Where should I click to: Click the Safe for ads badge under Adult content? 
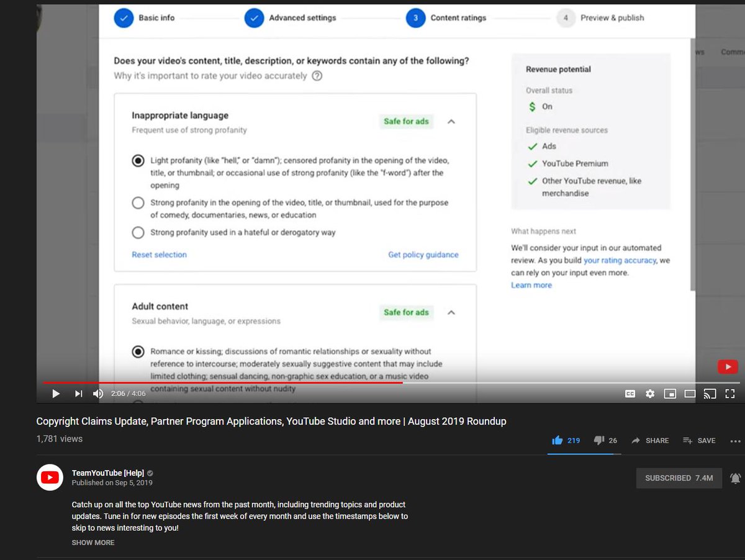point(406,312)
